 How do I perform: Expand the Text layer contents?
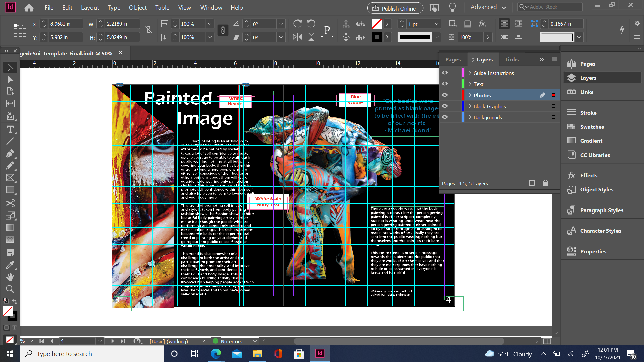pyautogui.click(x=470, y=84)
